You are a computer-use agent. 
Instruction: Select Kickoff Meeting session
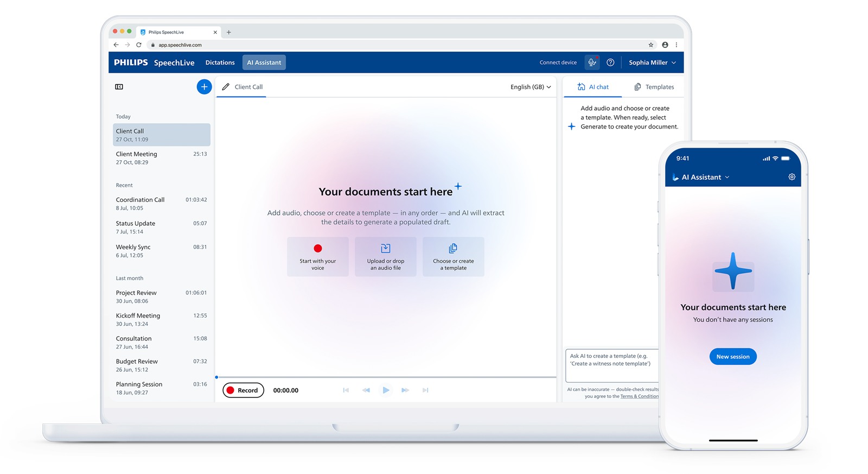[x=162, y=319]
